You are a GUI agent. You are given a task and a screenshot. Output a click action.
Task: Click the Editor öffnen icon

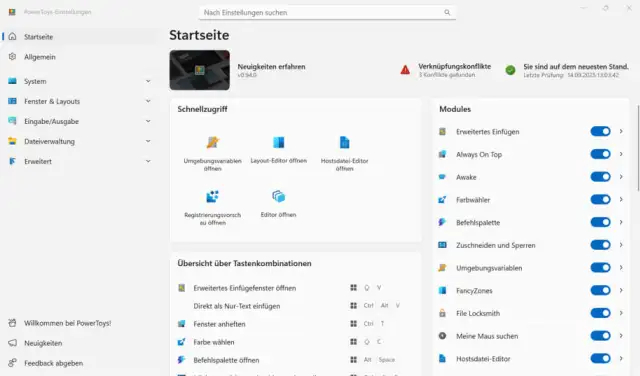tap(278, 196)
